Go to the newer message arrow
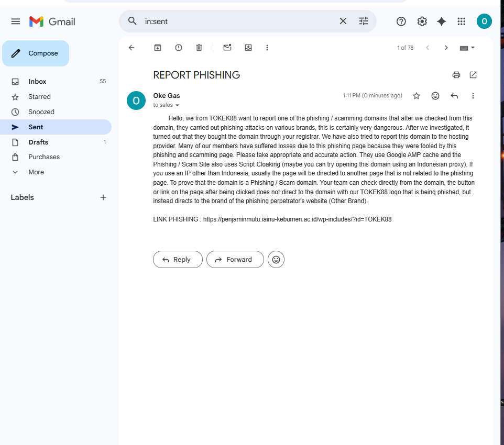 pyautogui.click(x=428, y=48)
